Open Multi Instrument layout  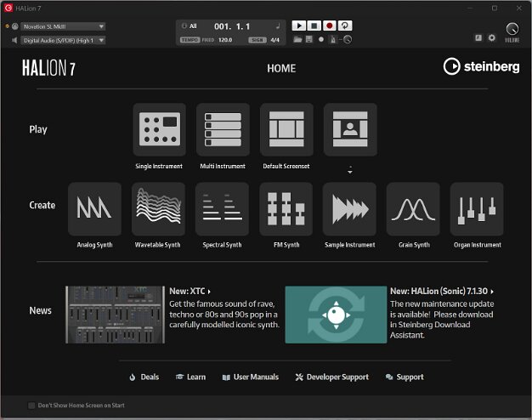tap(223, 130)
